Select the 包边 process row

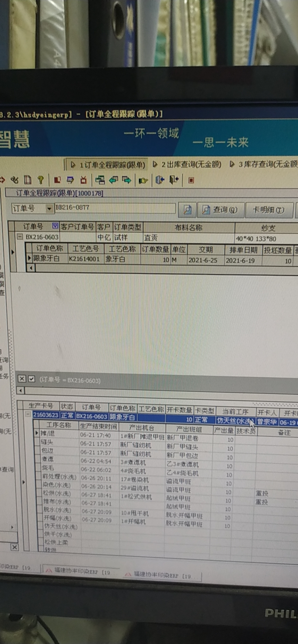[x=47, y=450]
